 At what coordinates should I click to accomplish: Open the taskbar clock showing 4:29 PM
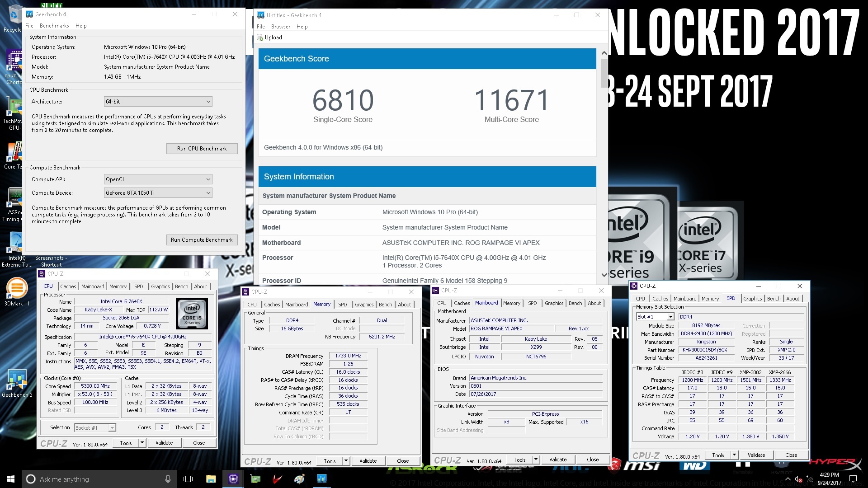point(829,479)
